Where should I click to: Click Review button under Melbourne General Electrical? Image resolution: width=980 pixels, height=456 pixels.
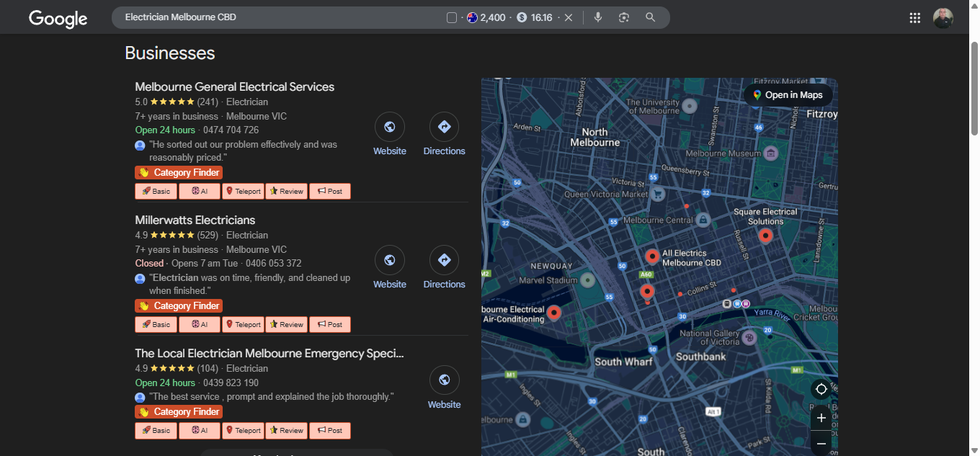coord(286,191)
